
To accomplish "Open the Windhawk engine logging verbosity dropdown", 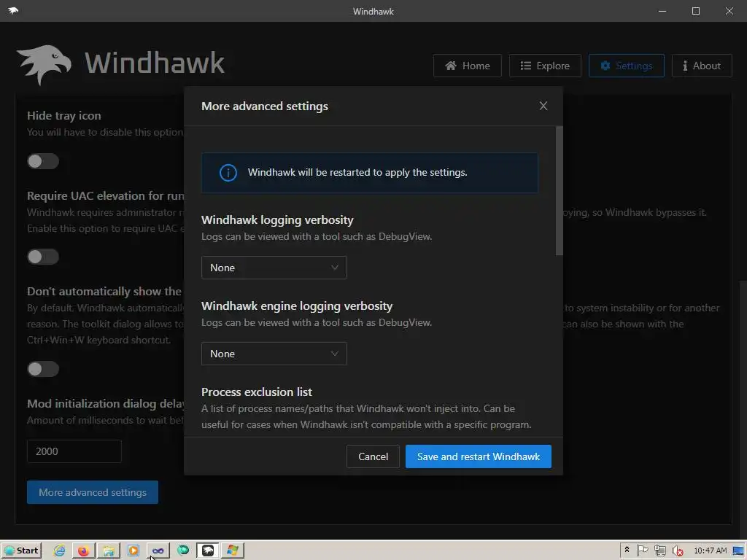I will [x=274, y=354].
